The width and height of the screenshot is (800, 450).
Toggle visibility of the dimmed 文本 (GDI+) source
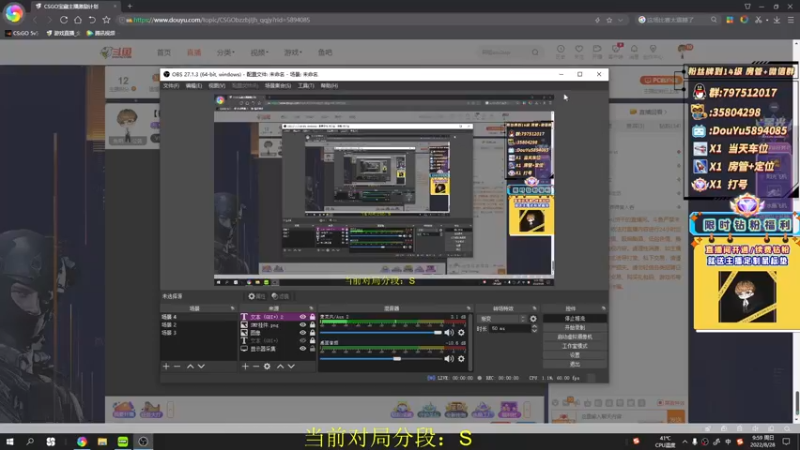[x=303, y=340]
